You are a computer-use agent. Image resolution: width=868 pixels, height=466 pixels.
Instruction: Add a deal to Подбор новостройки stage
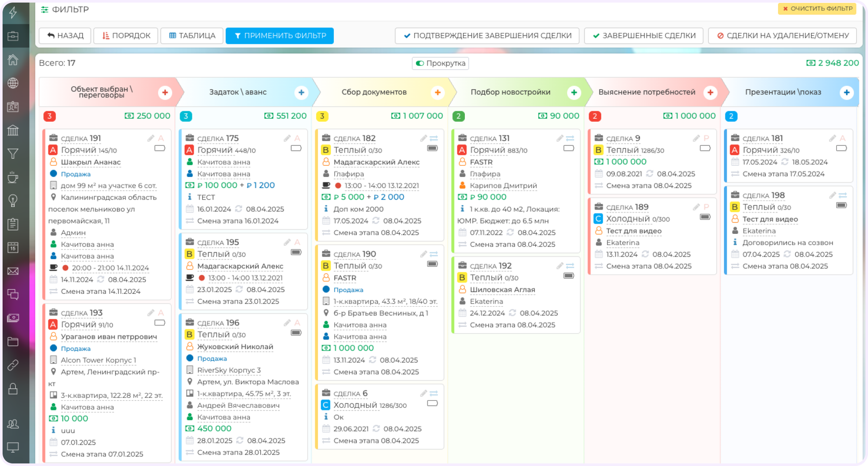coord(574,92)
